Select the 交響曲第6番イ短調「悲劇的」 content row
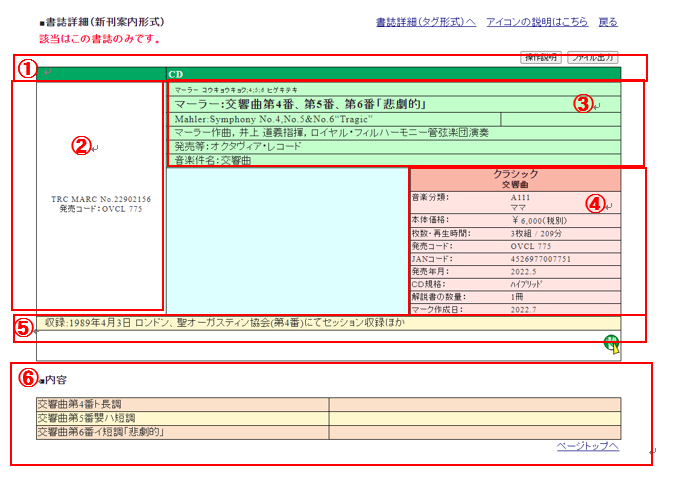The width and height of the screenshot is (679, 477). [100, 432]
